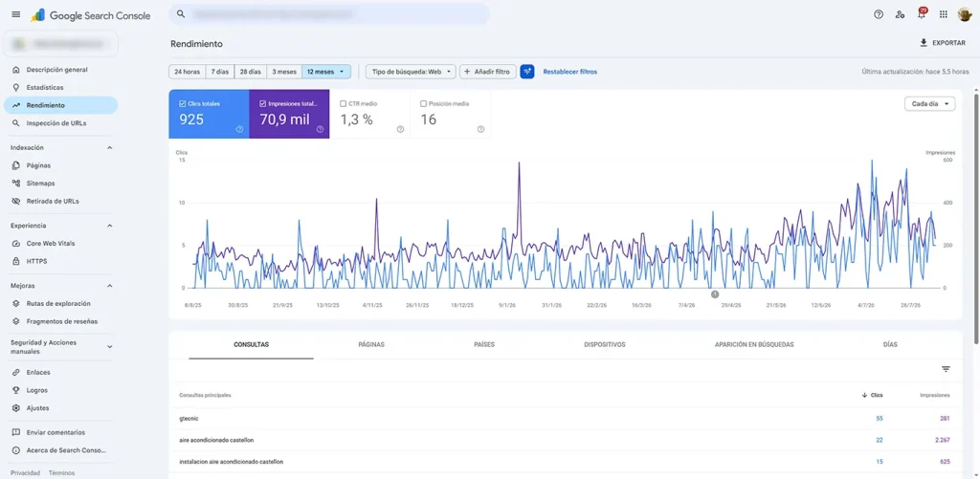The width and height of the screenshot is (980, 479).
Task: Open Rutas de exploración in sidebar
Action: [x=60, y=303]
